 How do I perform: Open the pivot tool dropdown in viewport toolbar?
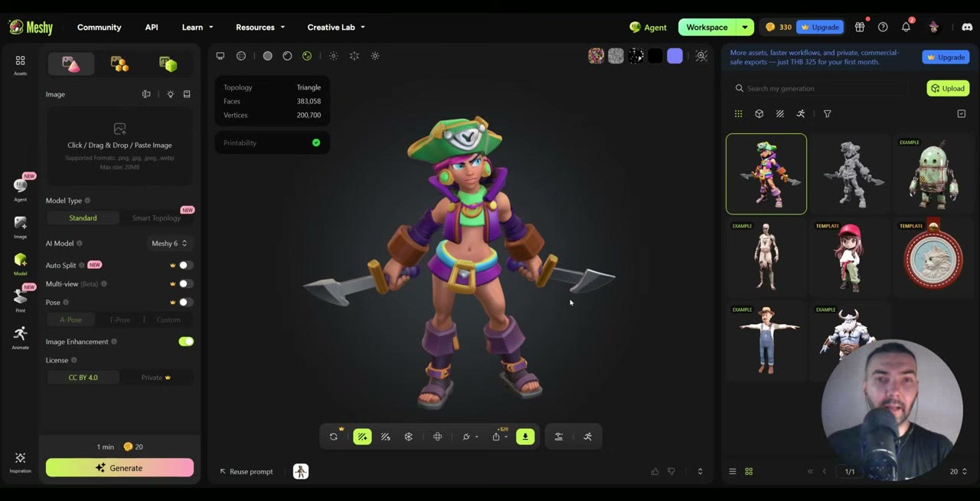(470, 437)
